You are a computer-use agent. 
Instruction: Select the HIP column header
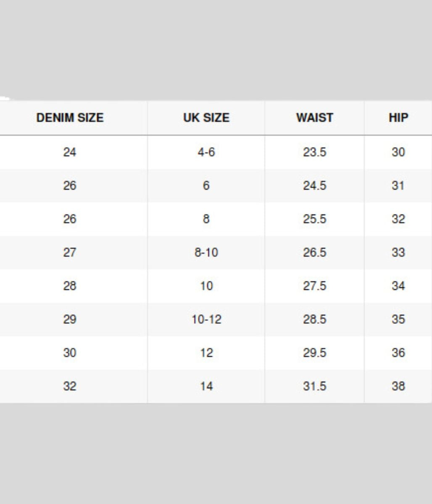click(x=398, y=118)
